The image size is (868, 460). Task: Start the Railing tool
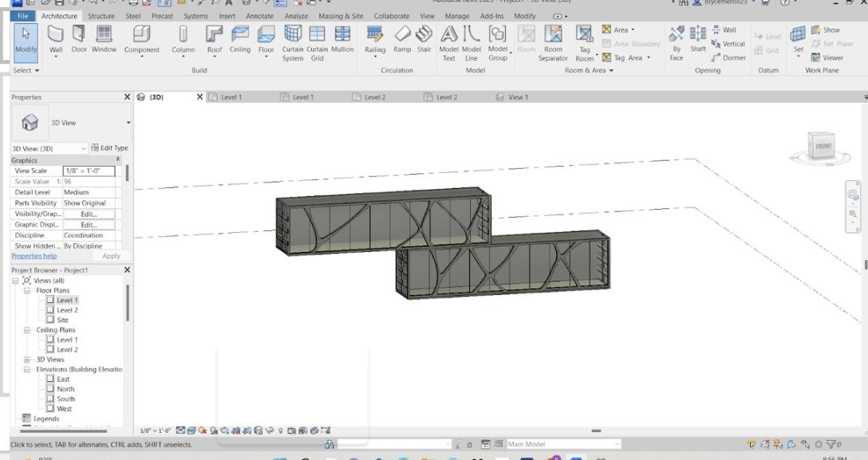375,41
